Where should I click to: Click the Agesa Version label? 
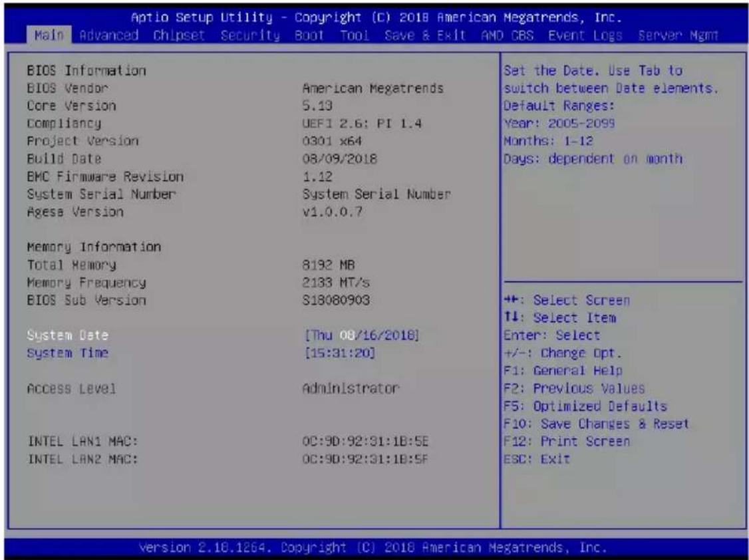75,211
